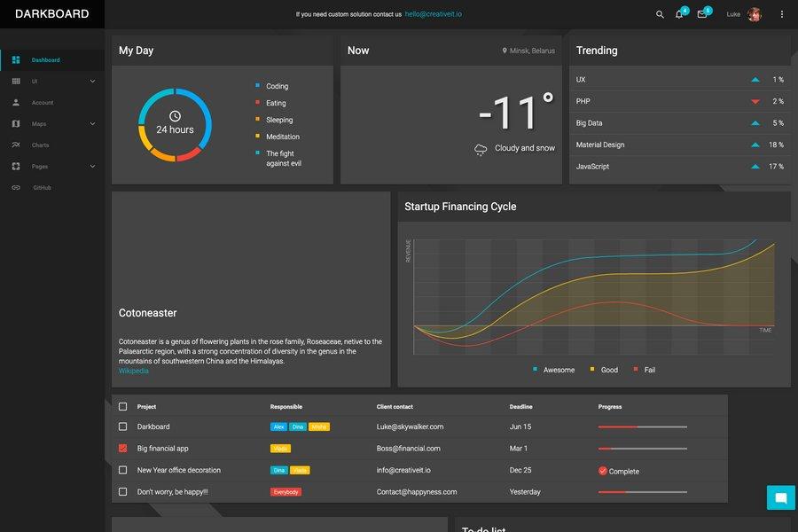798x532 pixels.
Task: Expand the Maps menu chevron
Action: [92, 123]
